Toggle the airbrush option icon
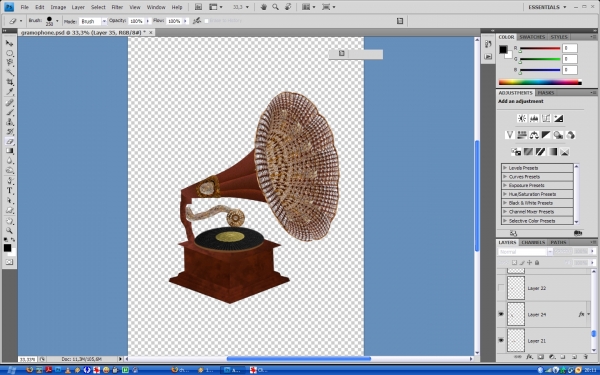Viewport: 600px width, 375px height. pyautogui.click(x=197, y=21)
